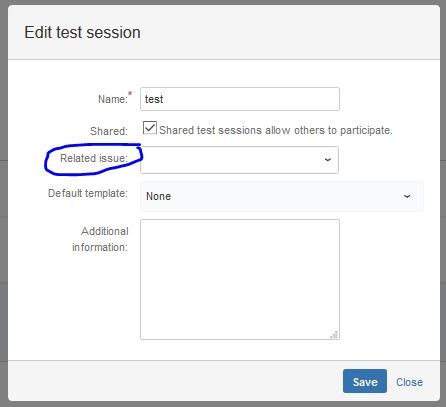Close the Edit test session dialog
The height and width of the screenshot is (407, 446).
click(x=409, y=382)
